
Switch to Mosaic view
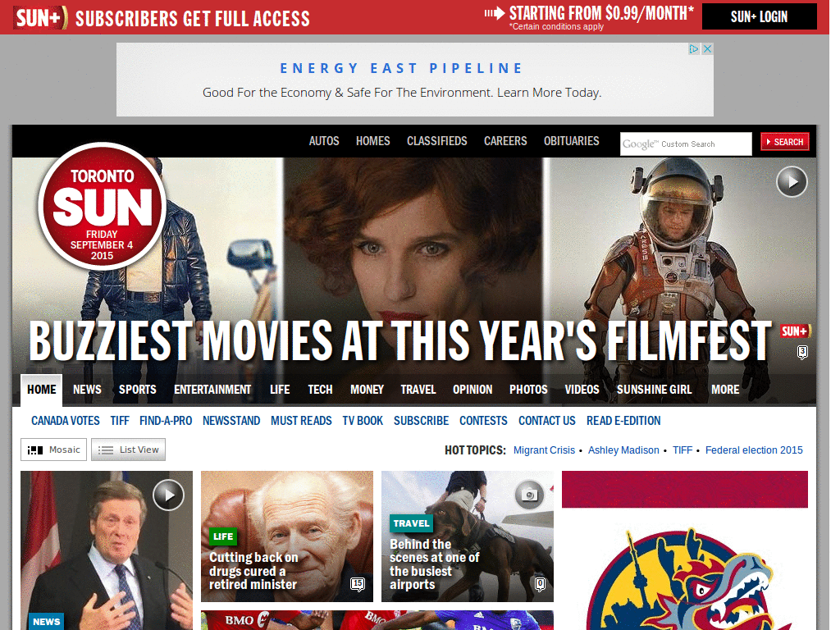(x=53, y=450)
